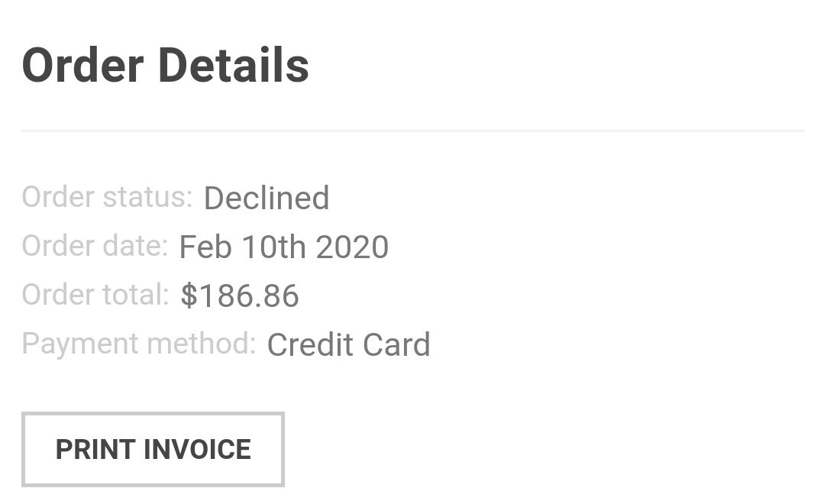Click the PRINT INVOICE button

coord(153,449)
